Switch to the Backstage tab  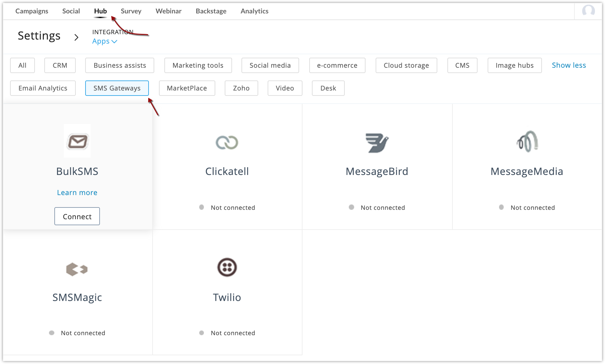tap(211, 11)
